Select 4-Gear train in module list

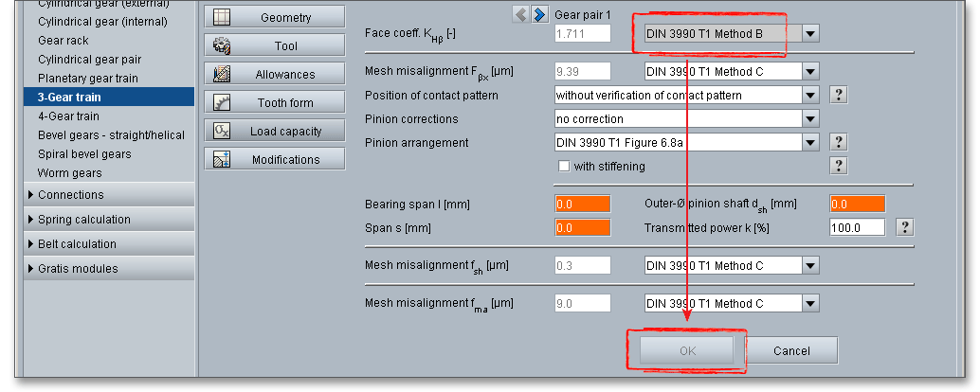click(68, 116)
